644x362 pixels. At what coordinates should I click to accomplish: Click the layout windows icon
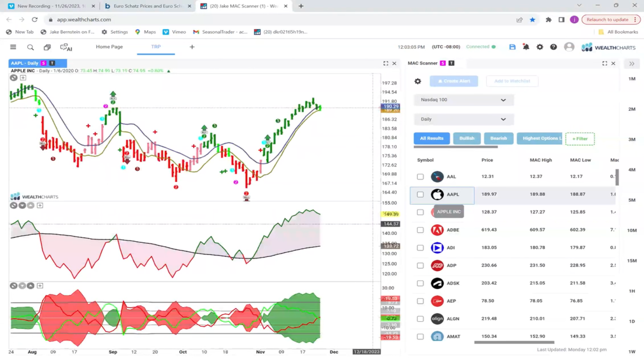(x=47, y=47)
